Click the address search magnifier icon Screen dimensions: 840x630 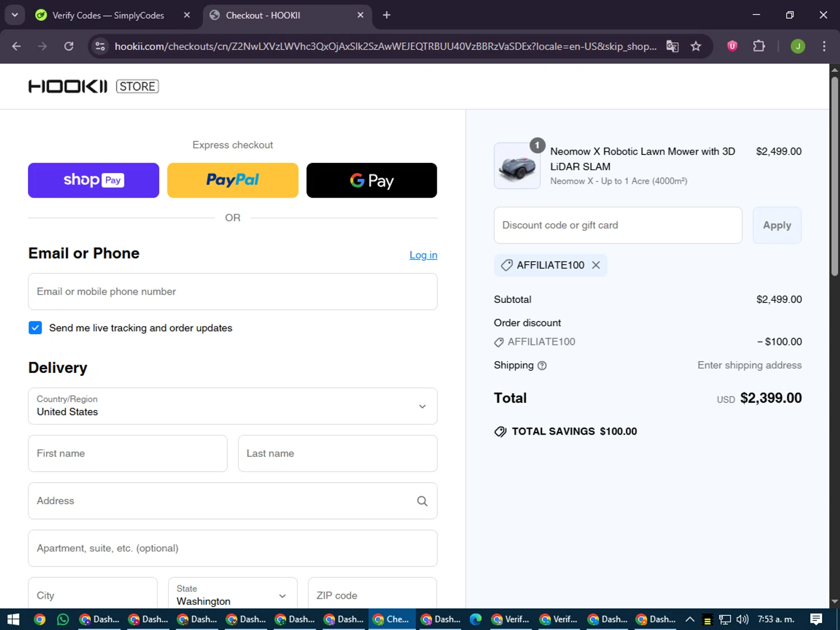pos(422,501)
